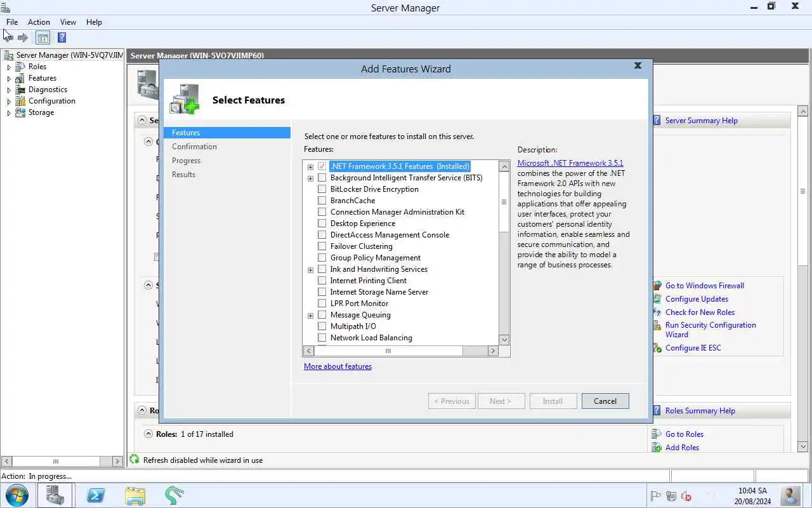This screenshot has height=508, width=812.
Task: Click the Cancel button in the wizard
Action: click(605, 401)
